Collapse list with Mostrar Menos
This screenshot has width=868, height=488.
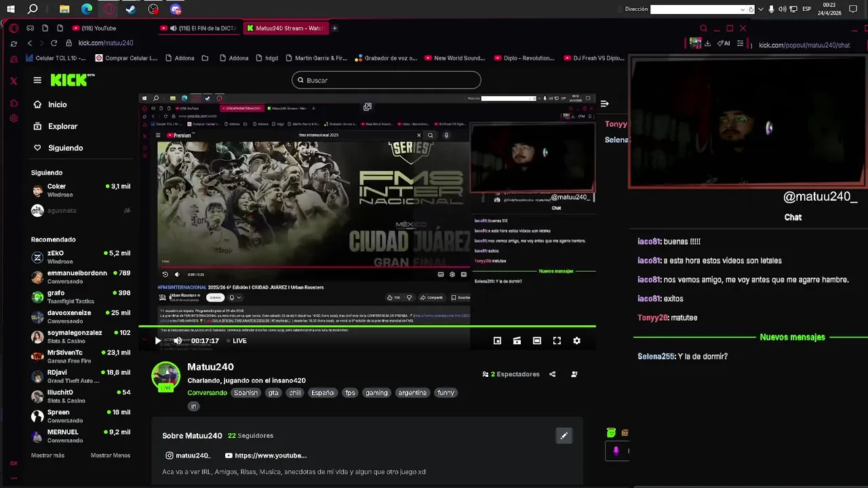point(111,455)
